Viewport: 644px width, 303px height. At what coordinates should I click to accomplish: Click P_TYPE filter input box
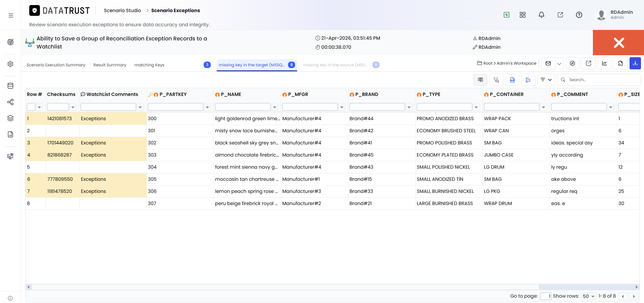click(444, 107)
